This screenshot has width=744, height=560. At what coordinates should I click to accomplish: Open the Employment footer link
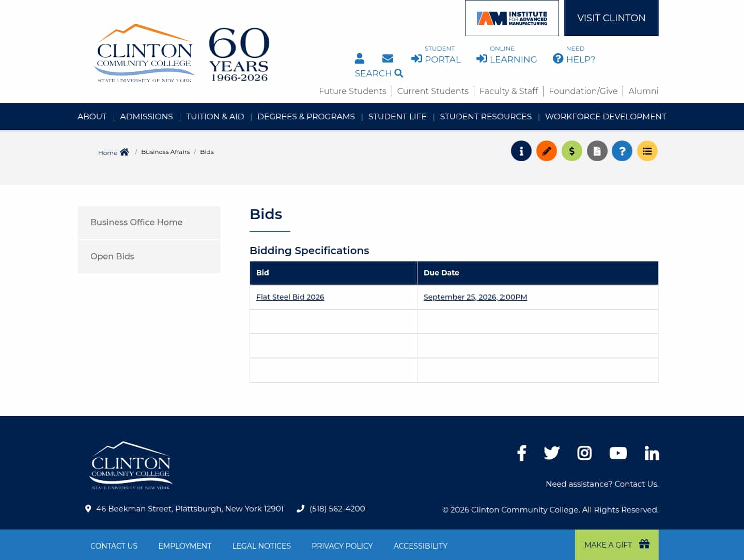click(x=185, y=546)
